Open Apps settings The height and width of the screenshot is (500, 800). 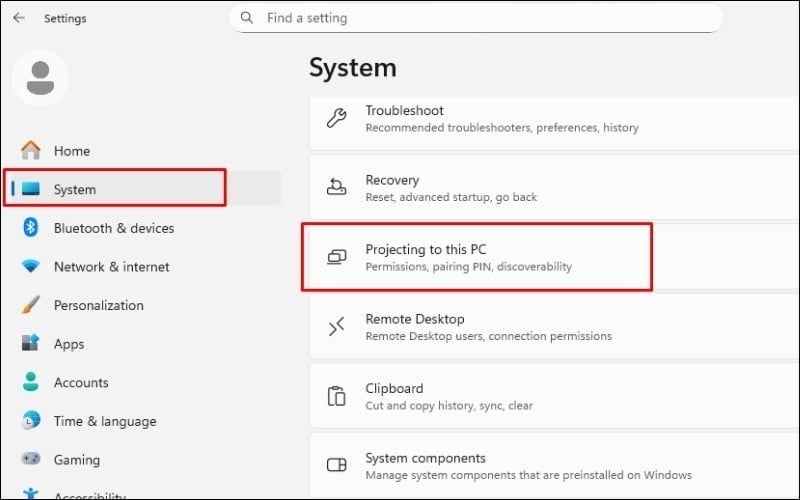(x=142, y=343)
